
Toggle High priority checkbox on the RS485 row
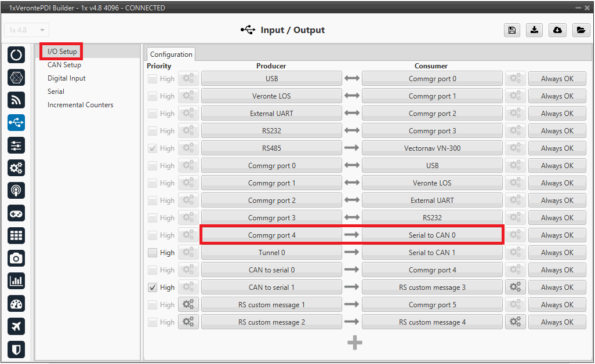tap(153, 148)
